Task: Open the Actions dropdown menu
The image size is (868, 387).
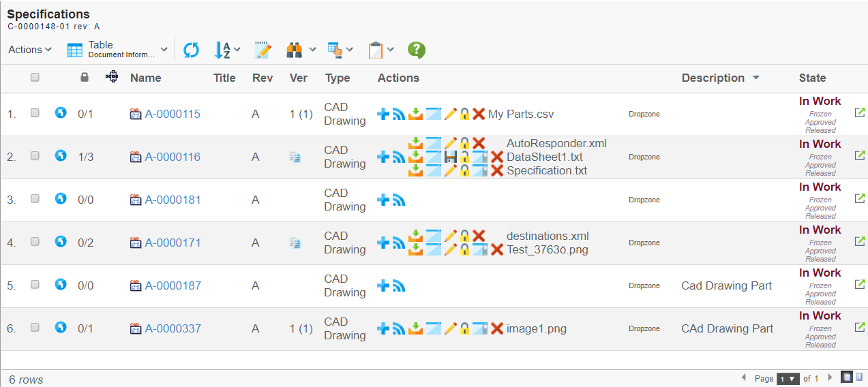Action: (30, 50)
